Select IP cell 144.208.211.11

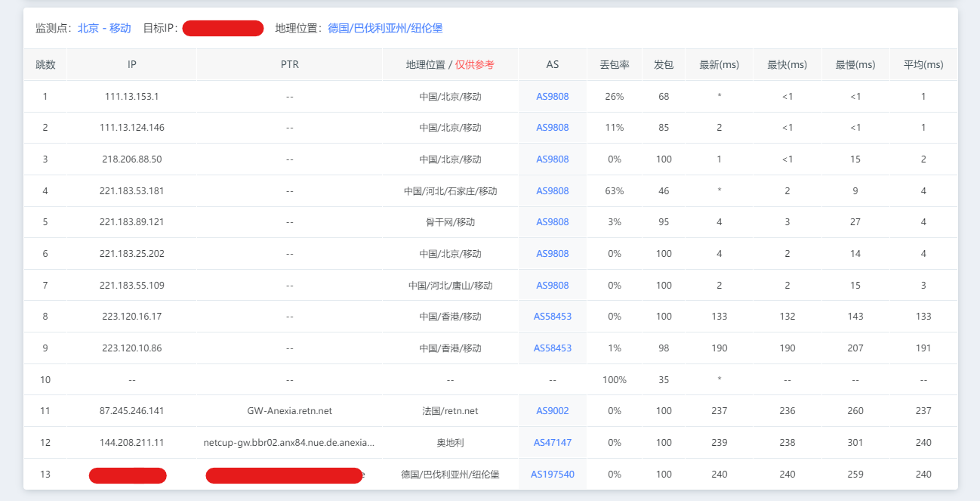(x=132, y=443)
